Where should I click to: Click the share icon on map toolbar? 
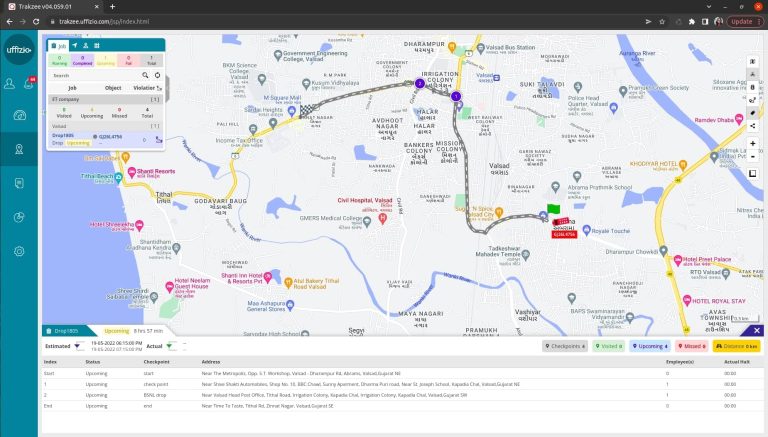click(752, 126)
